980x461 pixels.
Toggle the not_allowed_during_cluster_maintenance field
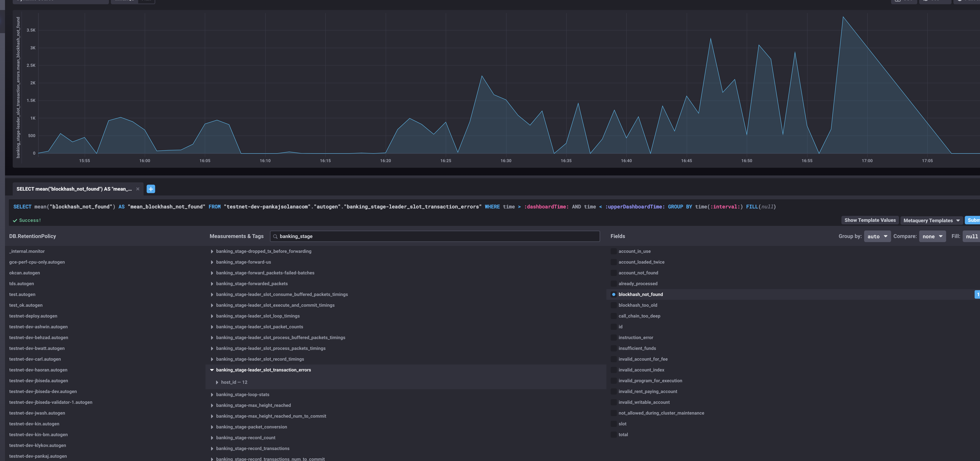614,413
